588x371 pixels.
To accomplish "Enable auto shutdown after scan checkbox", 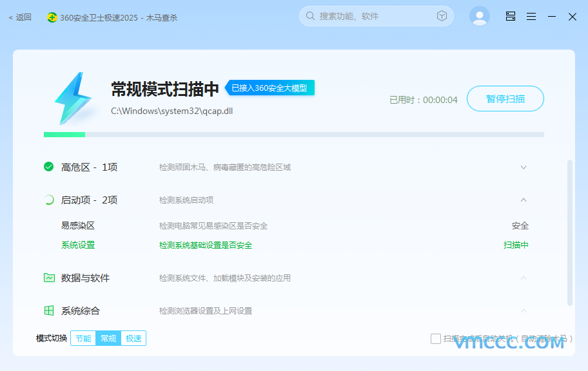I will 436,338.
